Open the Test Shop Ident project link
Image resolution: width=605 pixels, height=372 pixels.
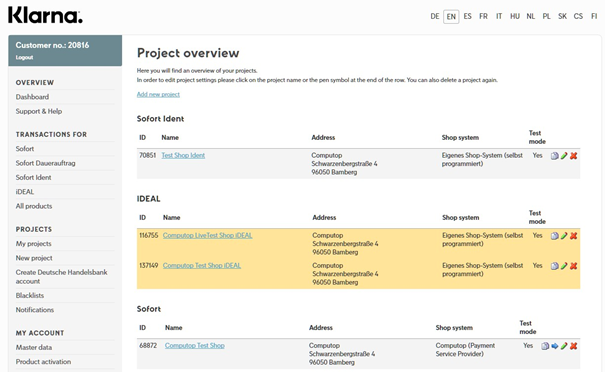[183, 155]
